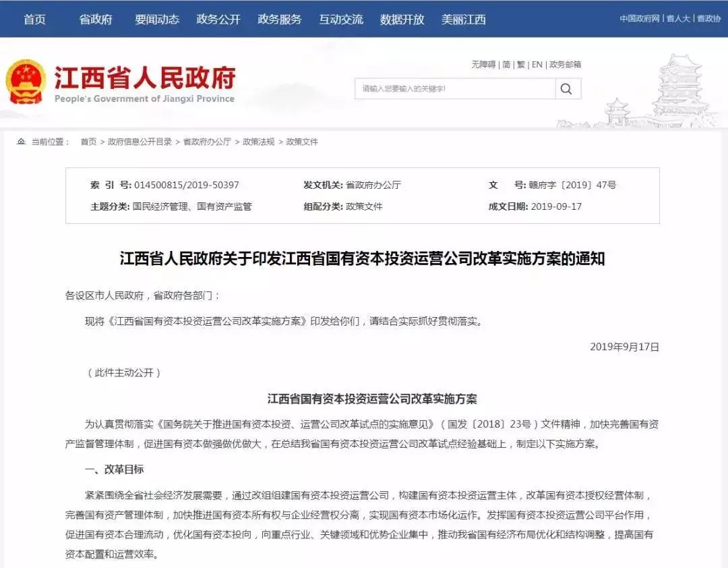Click the 江西省人民政府 site title
Screen dimensions: 728x568
pos(145,77)
